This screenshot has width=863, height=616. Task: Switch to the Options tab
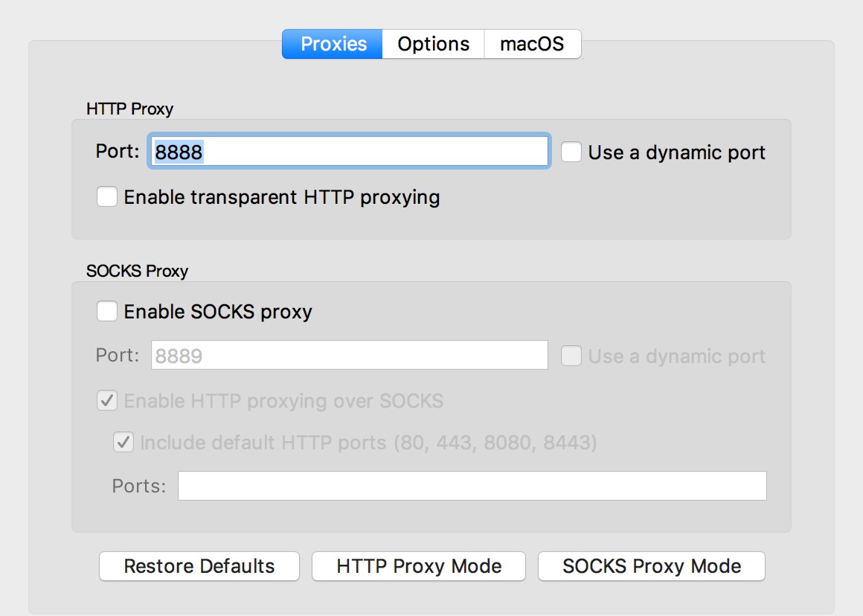tap(433, 44)
